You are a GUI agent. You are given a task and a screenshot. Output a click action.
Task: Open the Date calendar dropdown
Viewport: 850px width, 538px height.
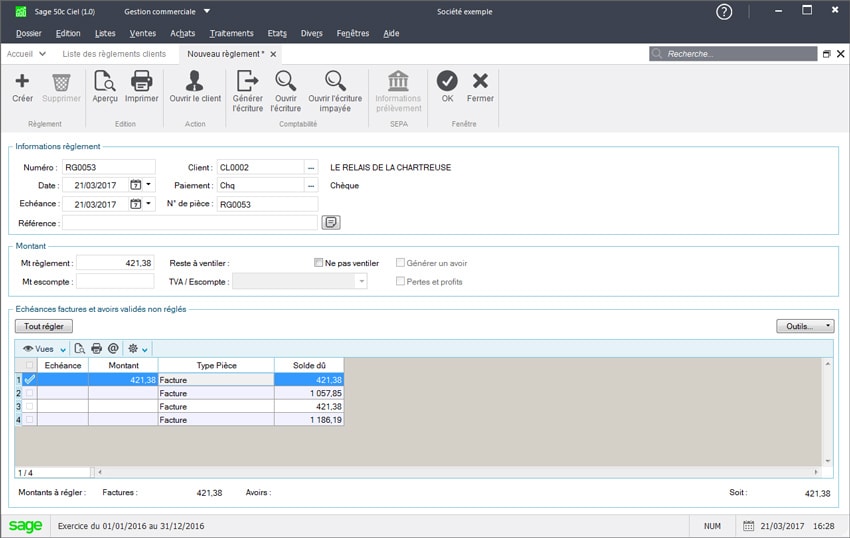click(149, 185)
